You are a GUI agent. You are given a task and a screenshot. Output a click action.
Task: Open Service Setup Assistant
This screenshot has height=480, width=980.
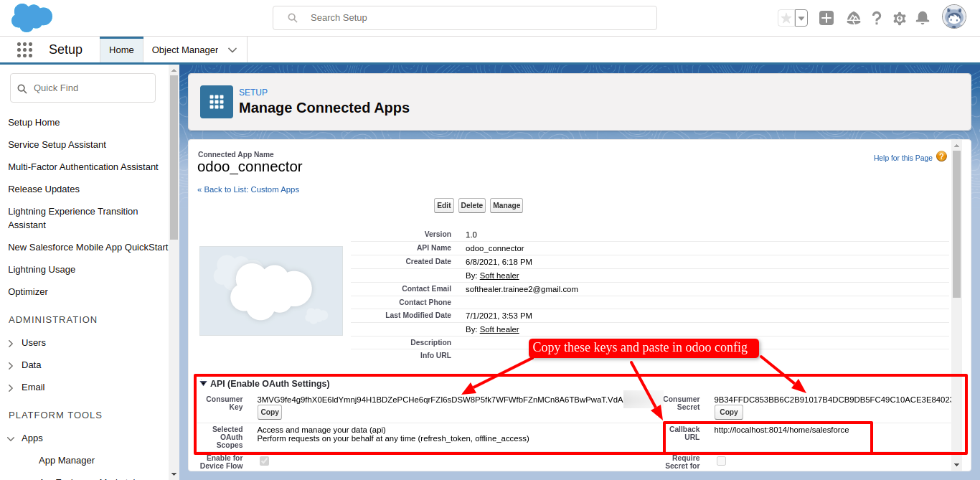pyautogui.click(x=57, y=145)
